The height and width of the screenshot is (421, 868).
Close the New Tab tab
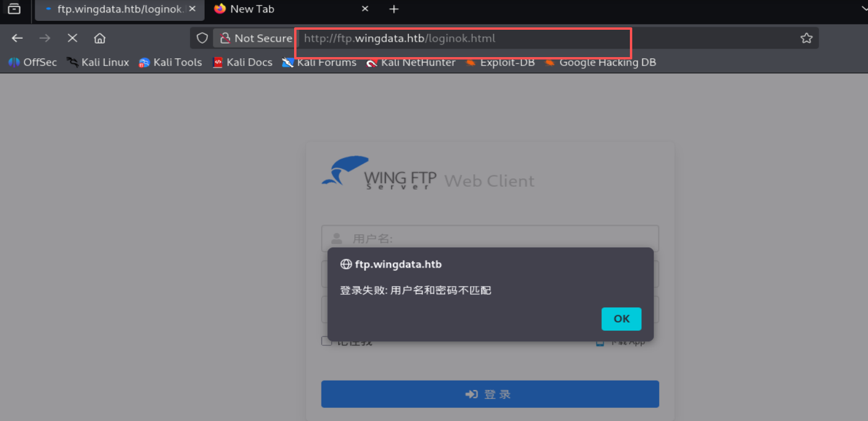click(x=366, y=9)
